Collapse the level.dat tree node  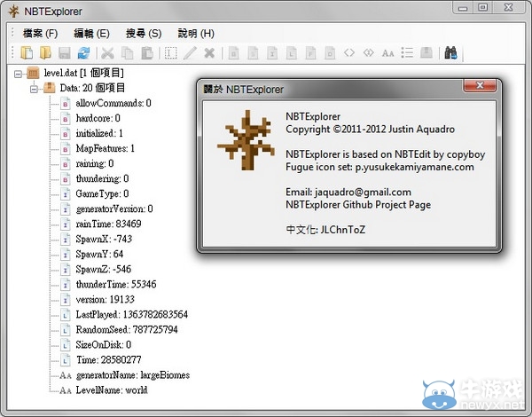18,74
